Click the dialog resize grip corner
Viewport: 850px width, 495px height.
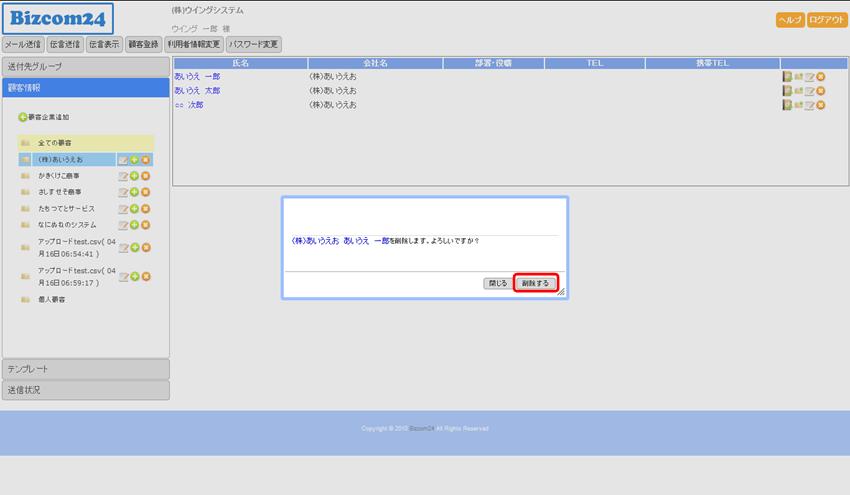[x=561, y=292]
